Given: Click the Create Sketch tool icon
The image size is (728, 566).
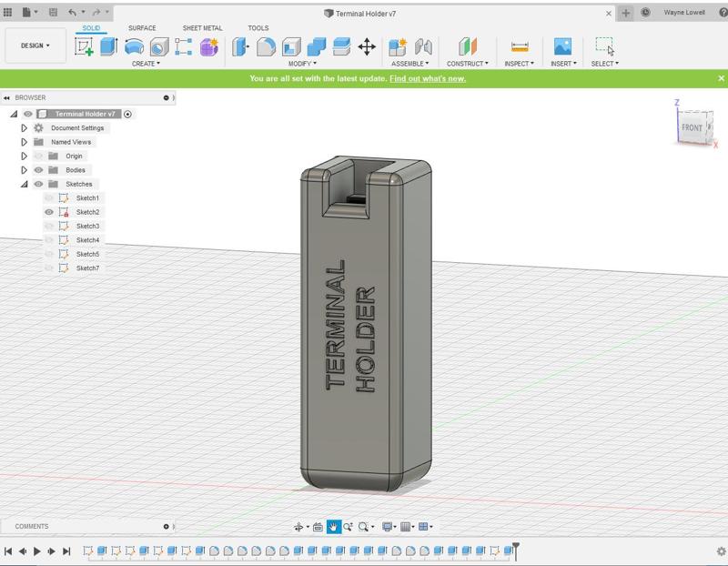Looking at the screenshot, I should click(84, 46).
